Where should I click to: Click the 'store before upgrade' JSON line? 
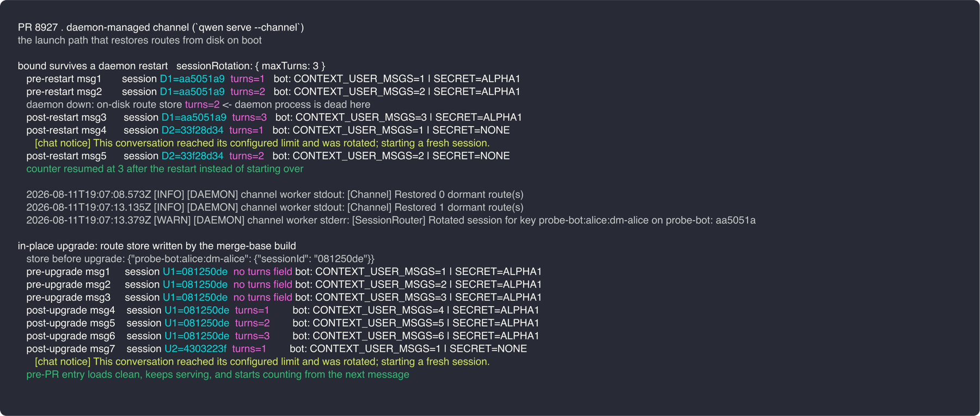200,259
